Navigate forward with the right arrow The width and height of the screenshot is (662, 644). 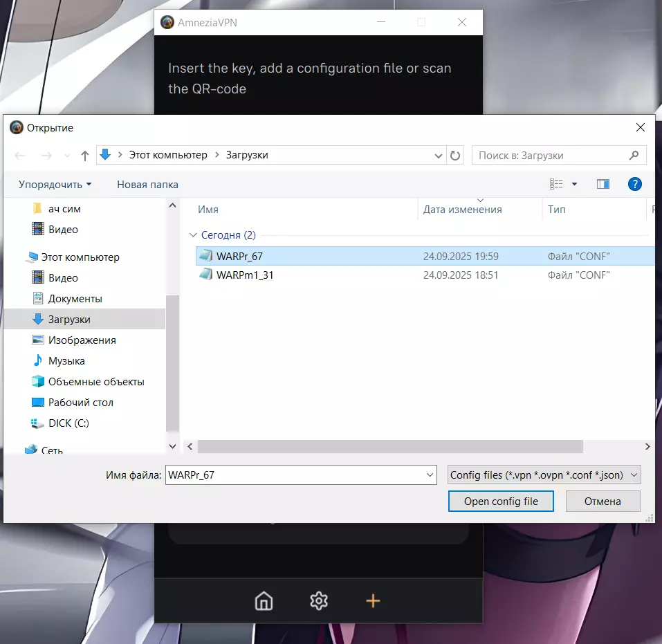46,156
